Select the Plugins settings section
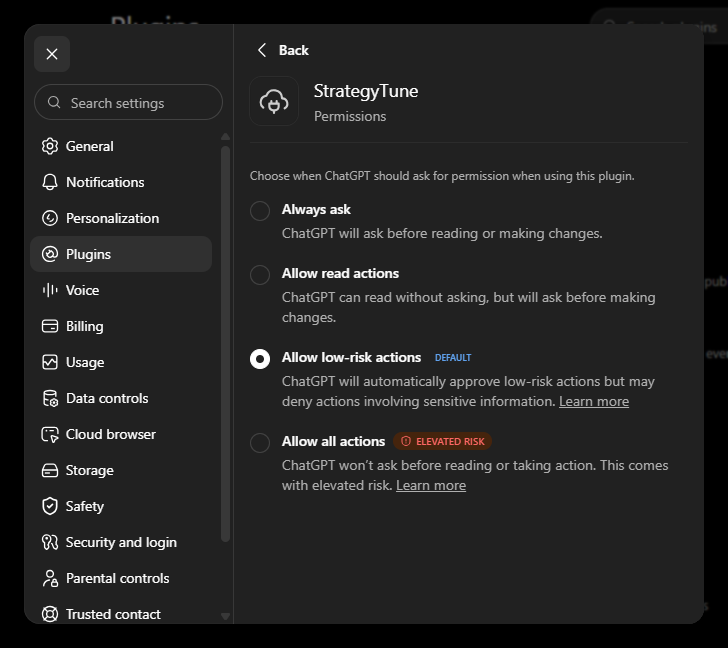 pyautogui.click(x=121, y=254)
